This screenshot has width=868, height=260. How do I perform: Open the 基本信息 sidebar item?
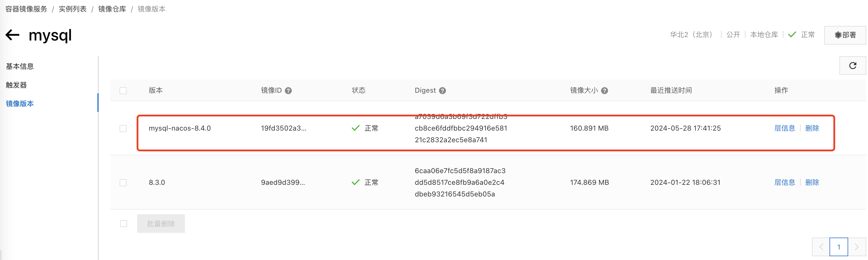(x=20, y=66)
